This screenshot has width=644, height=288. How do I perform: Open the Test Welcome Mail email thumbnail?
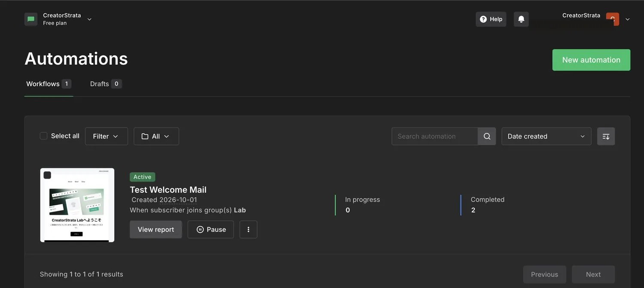pyautogui.click(x=77, y=205)
